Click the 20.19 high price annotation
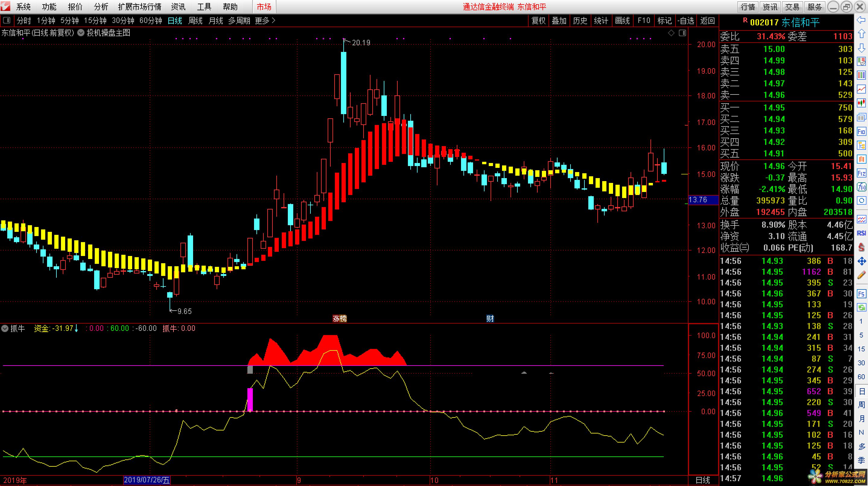Image resolution: width=868 pixels, height=486 pixels. point(361,43)
